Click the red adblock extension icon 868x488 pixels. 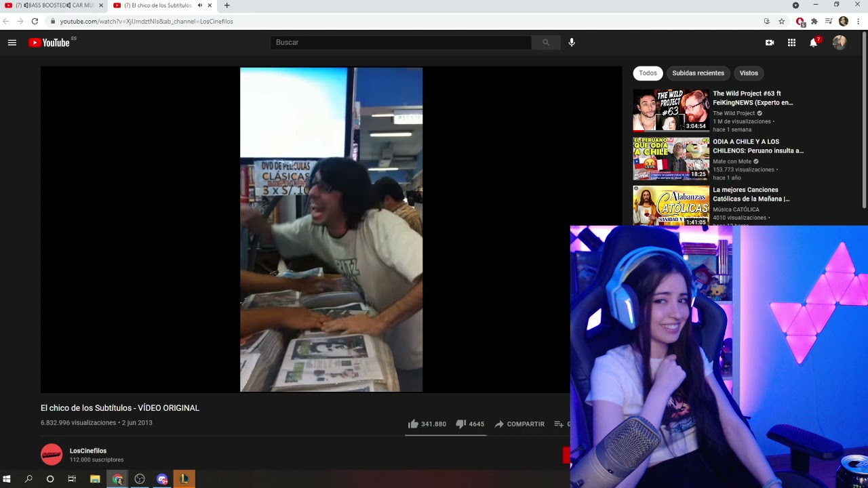coord(800,22)
